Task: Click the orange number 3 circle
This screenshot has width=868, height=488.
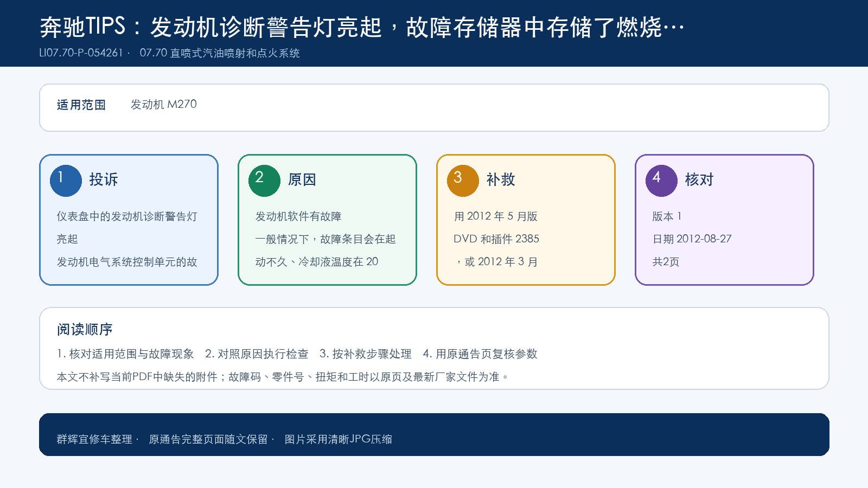Action: pos(463,181)
